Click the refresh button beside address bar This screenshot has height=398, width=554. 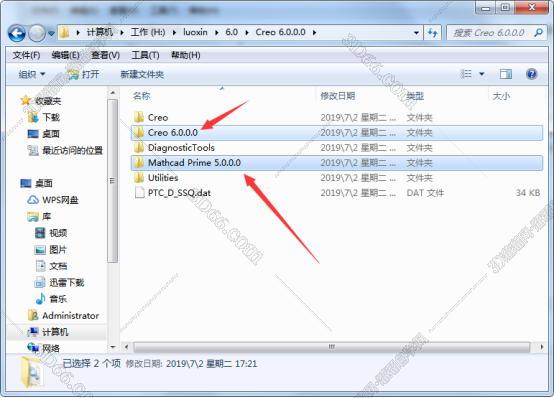[433, 33]
